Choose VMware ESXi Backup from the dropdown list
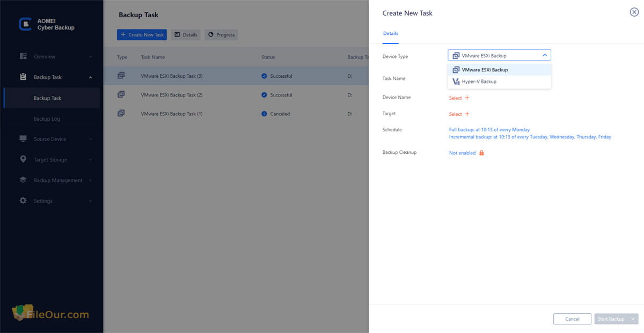Viewport: 644px width, 333px height. point(499,70)
